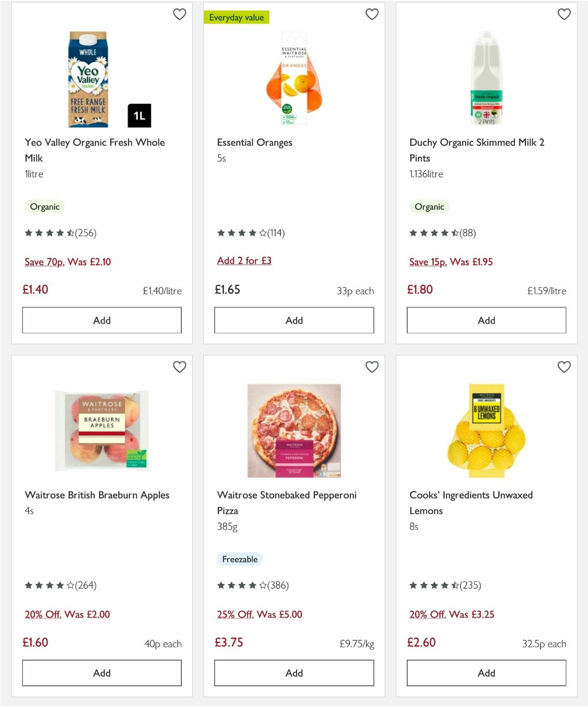588x707 pixels.
Task: Add the Braeburn Apples to basket
Action: (x=101, y=673)
